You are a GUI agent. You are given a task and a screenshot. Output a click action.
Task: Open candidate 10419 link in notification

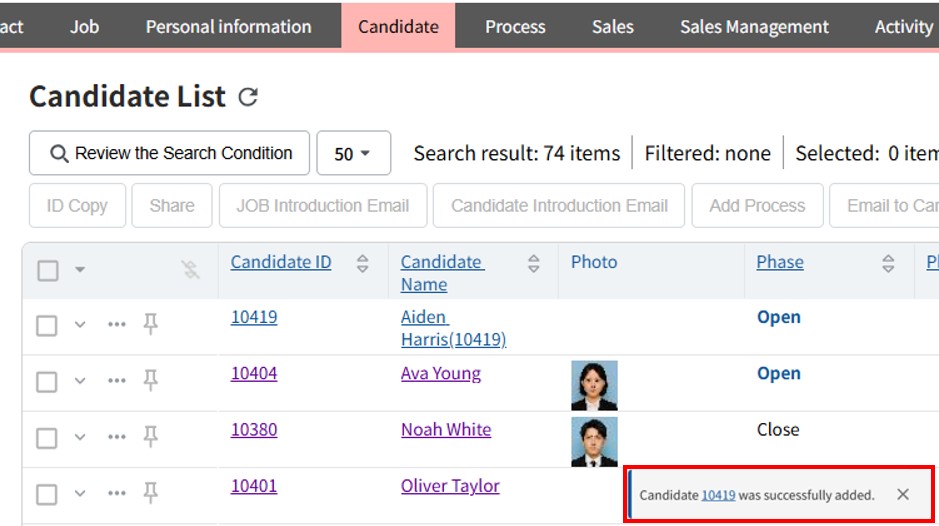point(718,495)
